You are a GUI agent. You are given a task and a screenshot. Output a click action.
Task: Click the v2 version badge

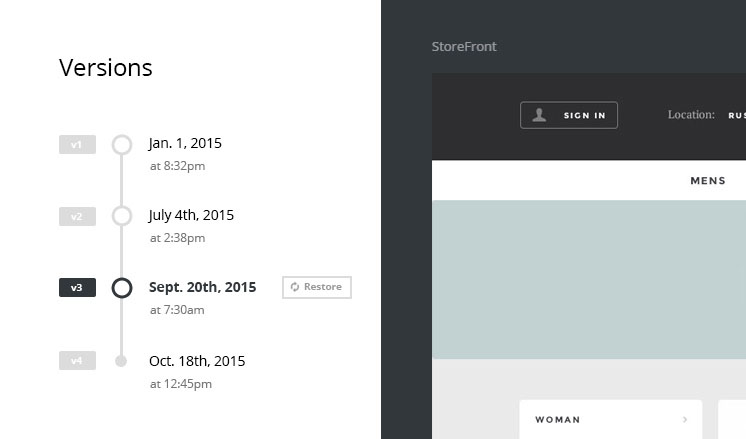pos(77,217)
